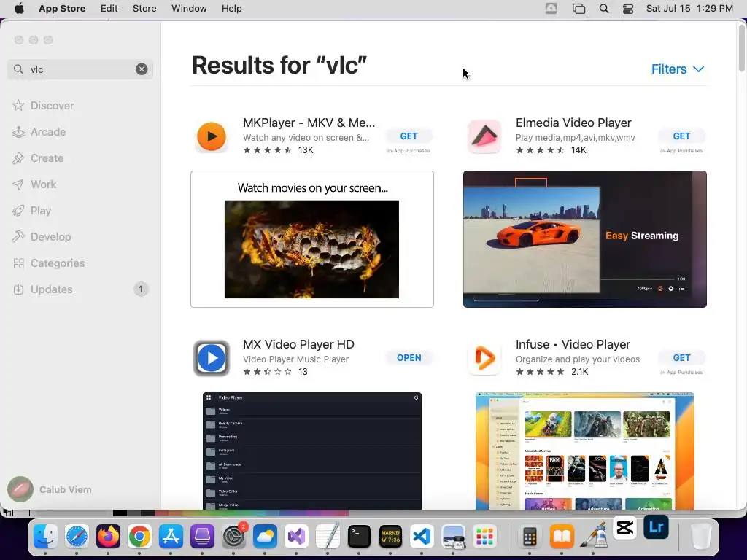Image resolution: width=747 pixels, height=560 pixels.
Task: Open Finder from the Dock
Action: click(x=46, y=537)
